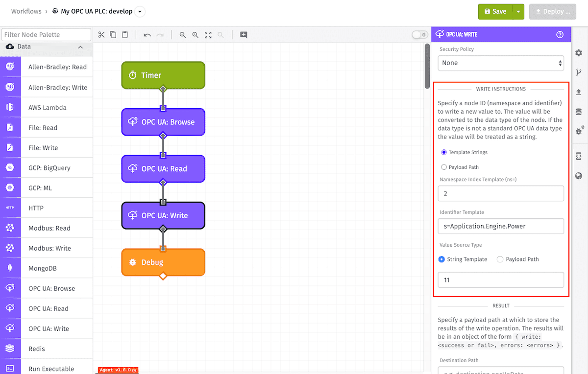Select the GCP: ML palette node
This screenshot has height=374, width=588.
pos(47,188)
